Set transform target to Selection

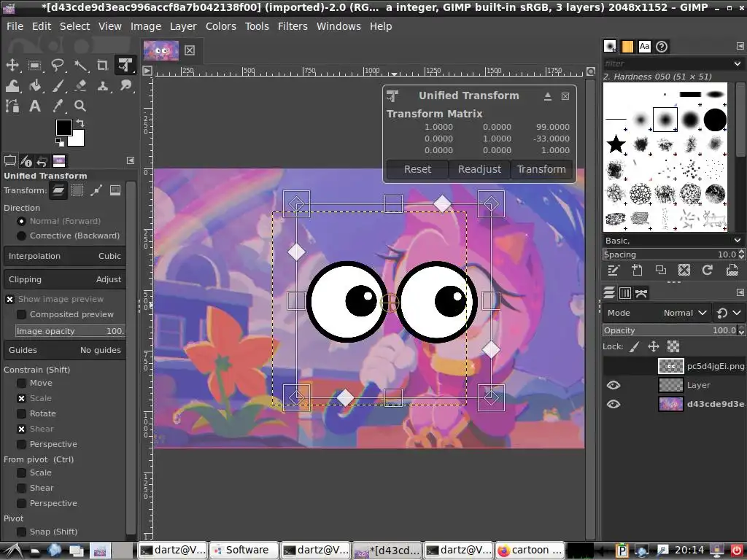coord(77,190)
